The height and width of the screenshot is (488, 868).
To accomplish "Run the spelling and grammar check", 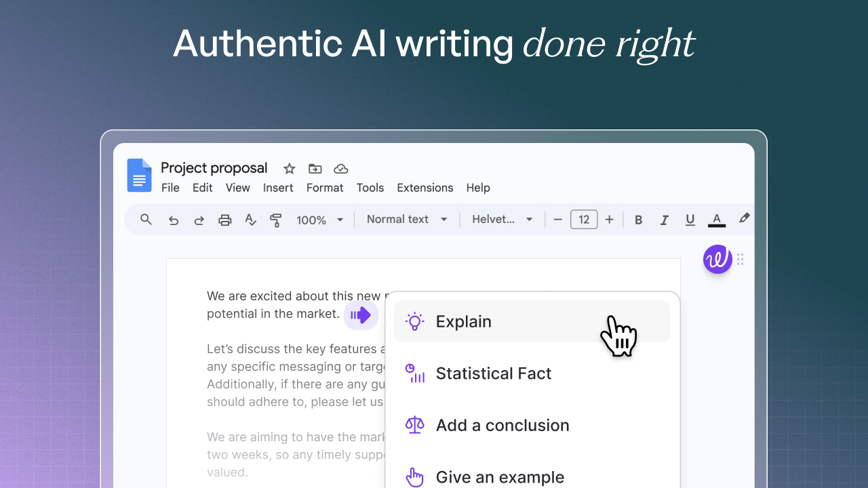I will 250,219.
